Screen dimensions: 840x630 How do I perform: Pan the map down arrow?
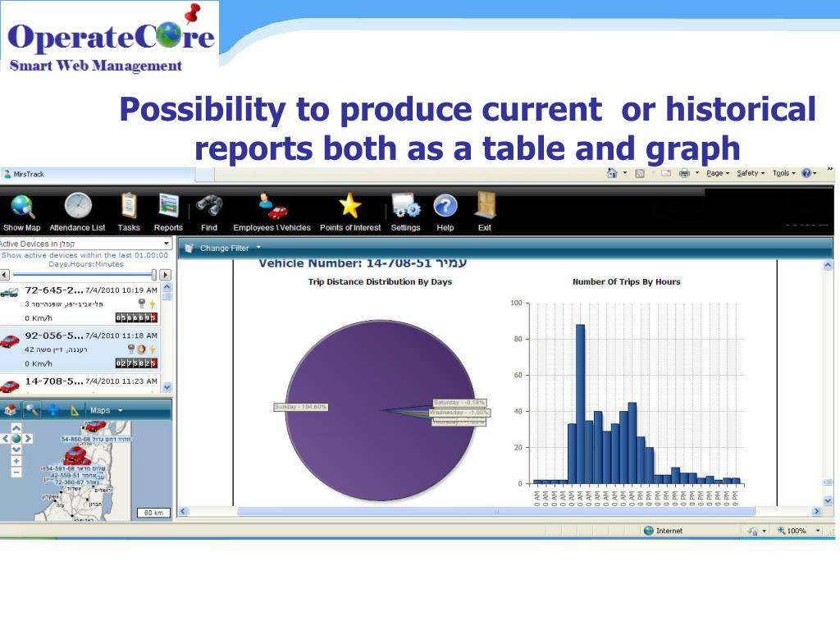click(x=16, y=449)
